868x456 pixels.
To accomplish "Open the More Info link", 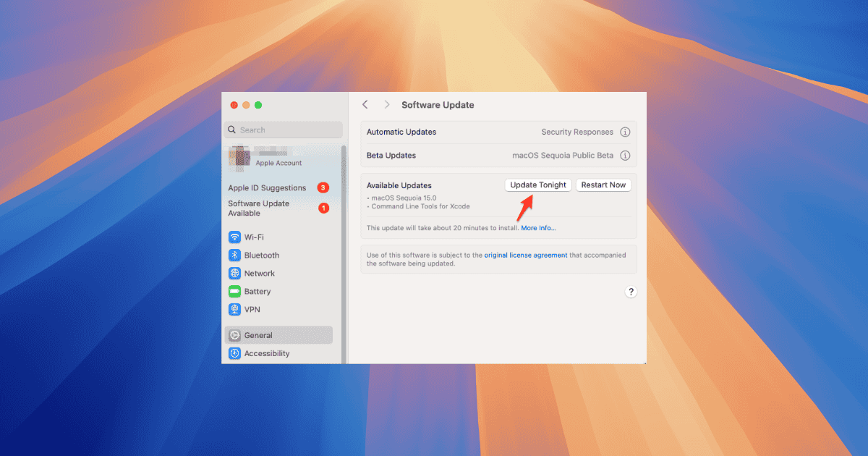I will 538,228.
